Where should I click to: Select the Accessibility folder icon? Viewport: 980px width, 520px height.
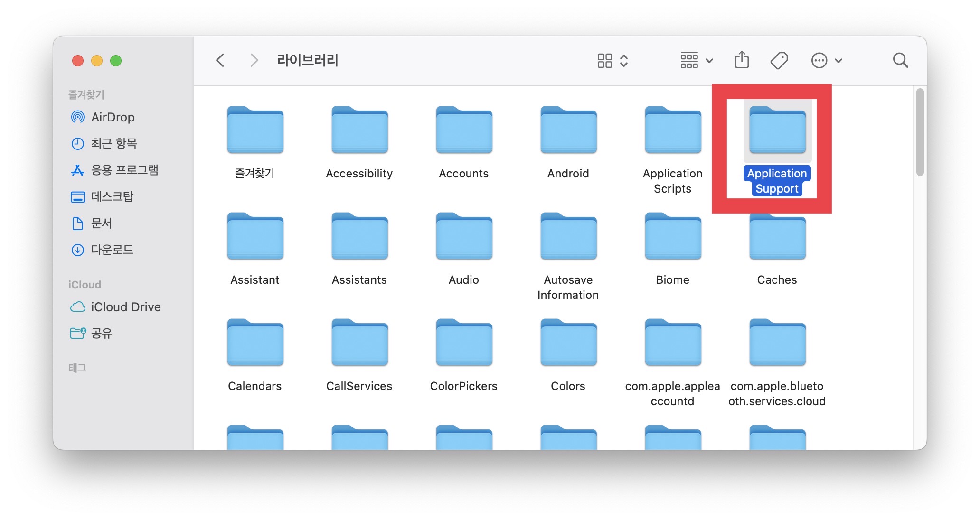point(359,130)
